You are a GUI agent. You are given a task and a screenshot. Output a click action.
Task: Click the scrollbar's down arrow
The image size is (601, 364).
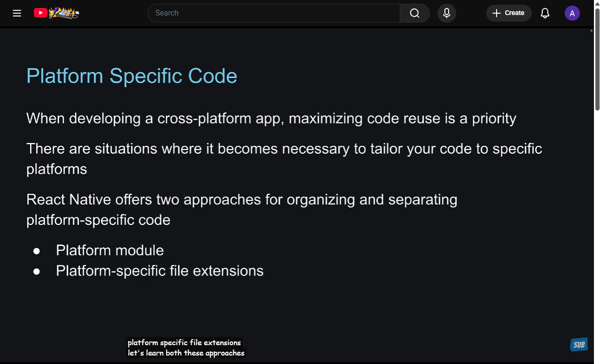pyautogui.click(x=597, y=360)
